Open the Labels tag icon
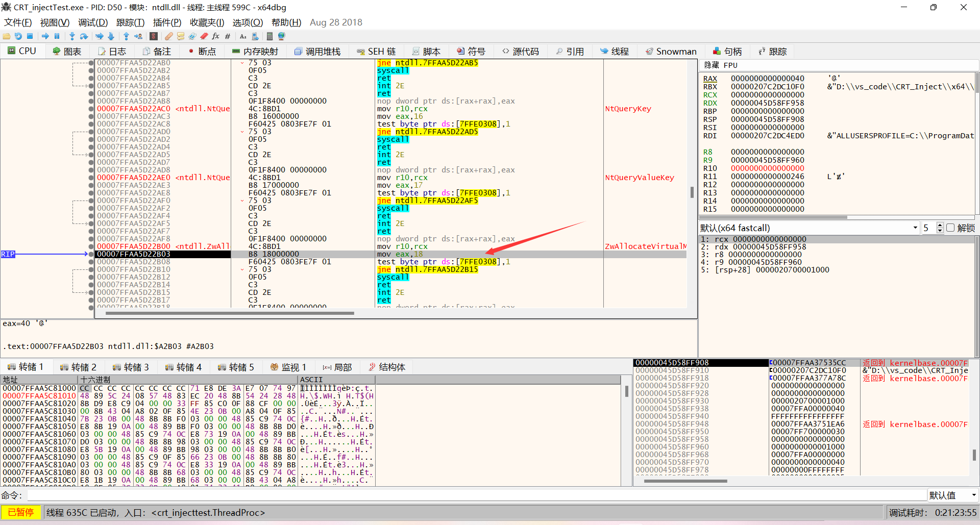This screenshot has width=980, height=525. coord(192,36)
